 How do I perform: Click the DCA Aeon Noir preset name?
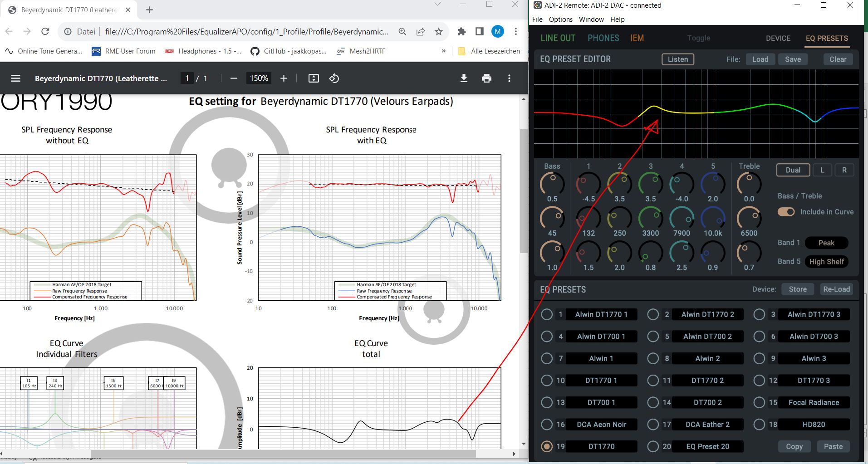click(x=602, y=425)
